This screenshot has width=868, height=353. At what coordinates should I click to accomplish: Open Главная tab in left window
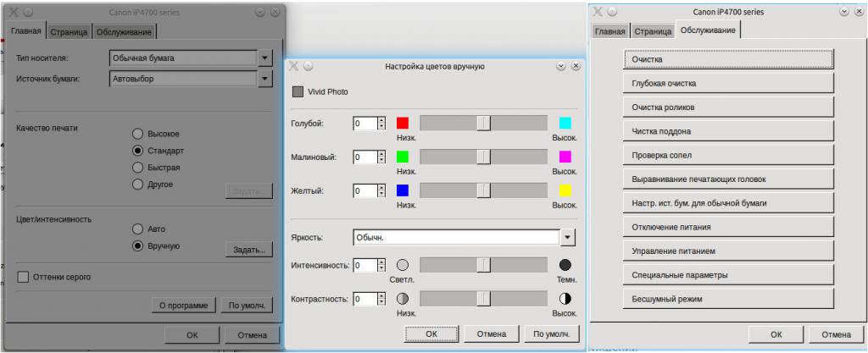click(26, 31)
